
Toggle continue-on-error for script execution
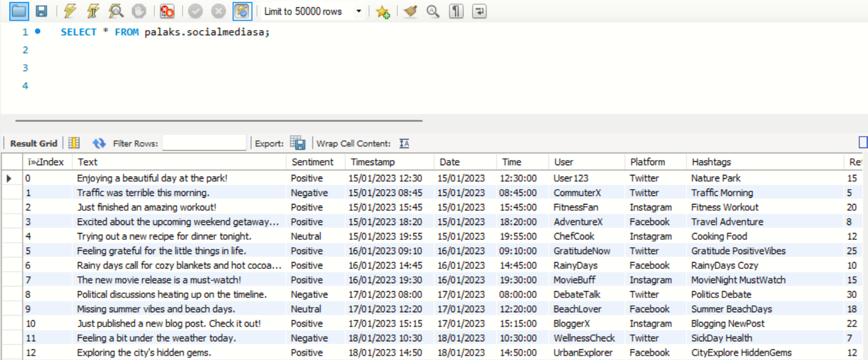(167, 11)
